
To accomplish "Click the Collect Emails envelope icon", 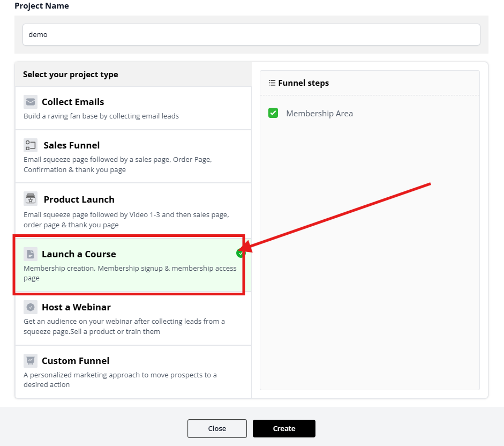I will [x=31, y=102].
